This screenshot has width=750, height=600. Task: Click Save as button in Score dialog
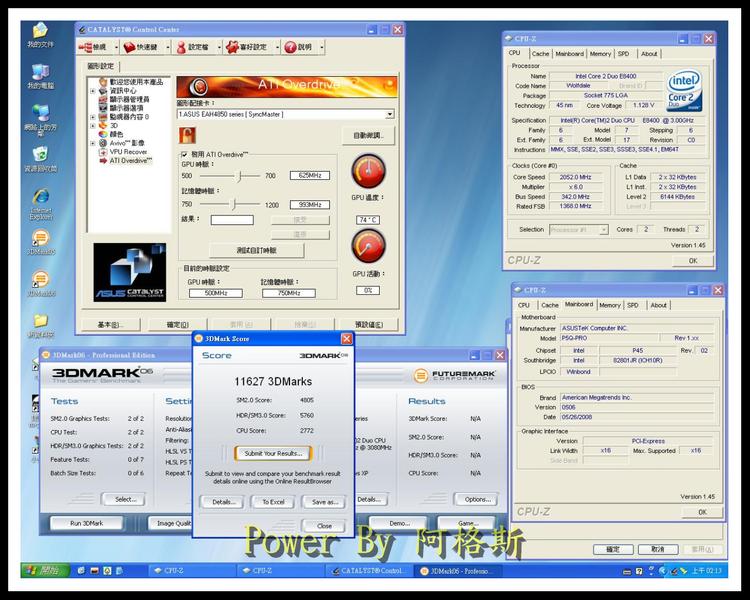tap(325, 502)
